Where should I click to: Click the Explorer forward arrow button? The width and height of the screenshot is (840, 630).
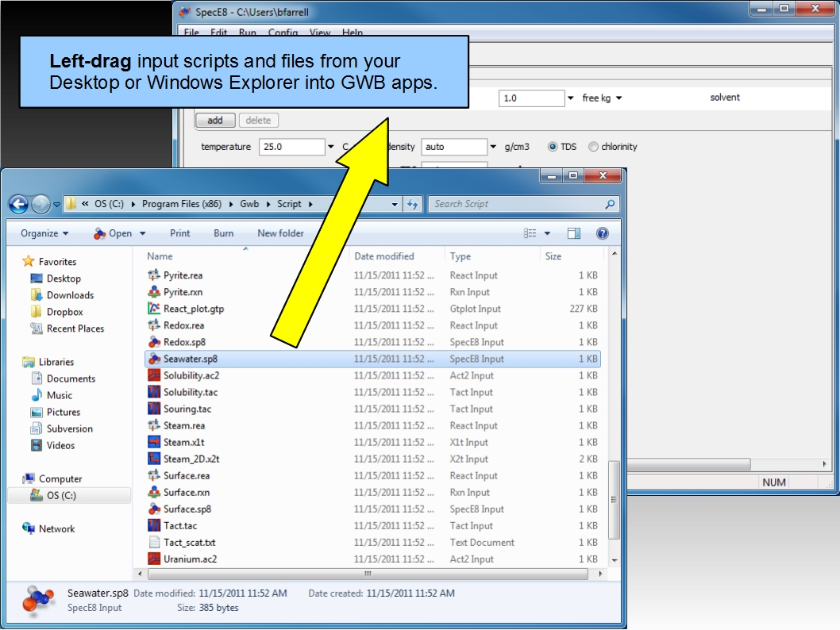40,204
